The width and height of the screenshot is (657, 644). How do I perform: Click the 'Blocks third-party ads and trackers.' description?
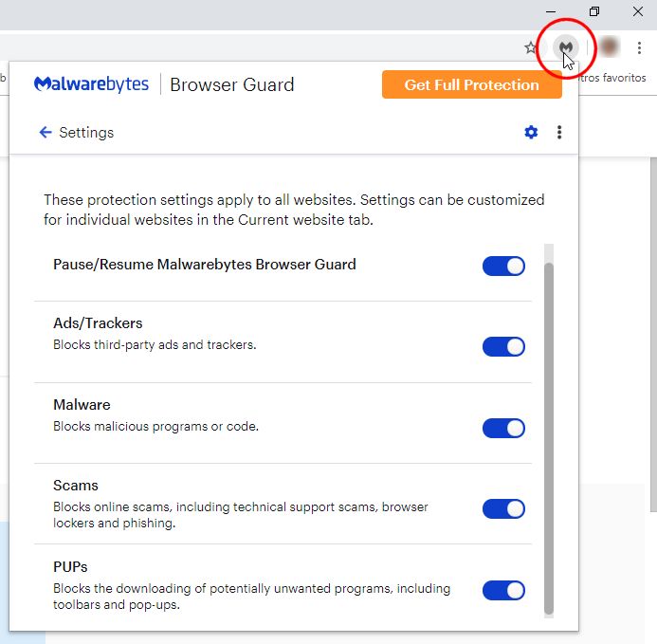[x=155, y=344]
